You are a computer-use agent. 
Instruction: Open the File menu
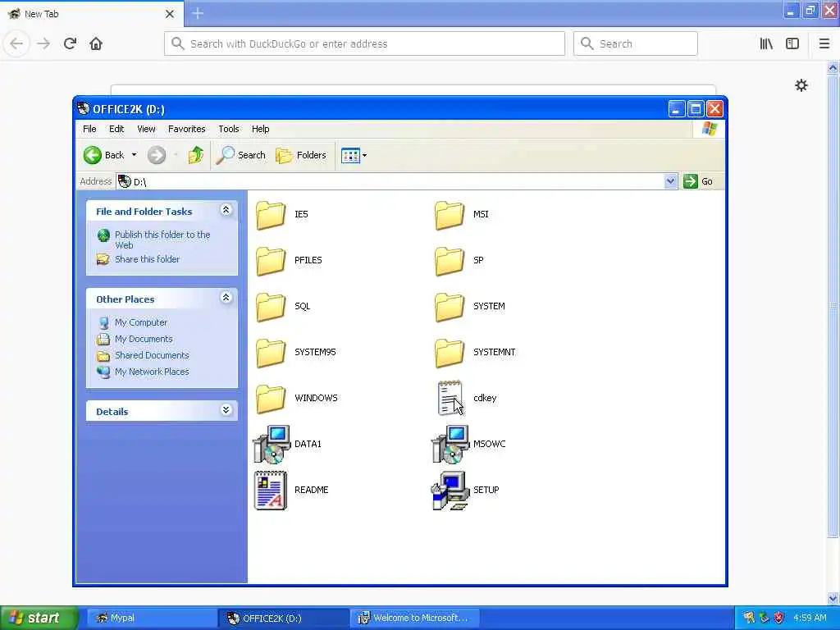(89, 129)
